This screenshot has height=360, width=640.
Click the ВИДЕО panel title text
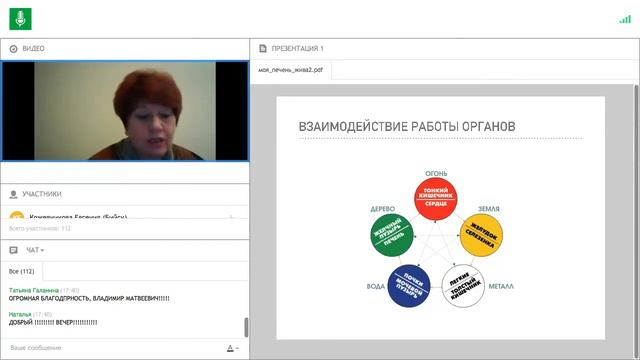[x=33, y=49]
